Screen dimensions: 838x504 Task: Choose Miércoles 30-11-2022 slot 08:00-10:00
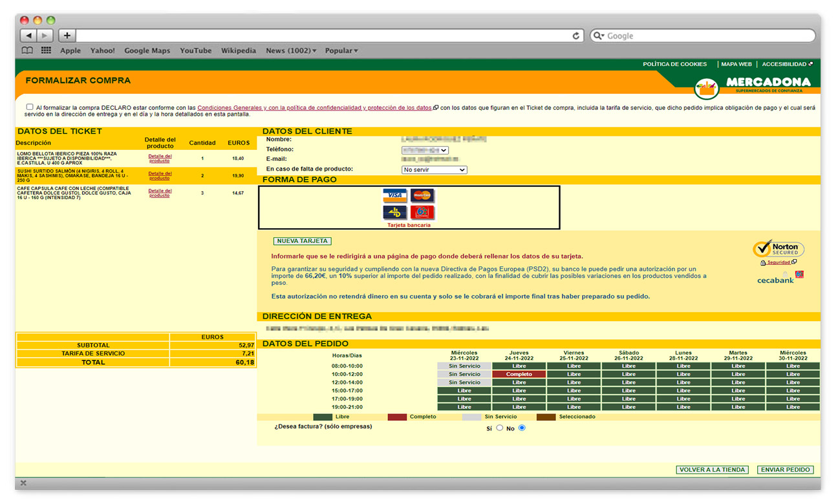(793, 366)
